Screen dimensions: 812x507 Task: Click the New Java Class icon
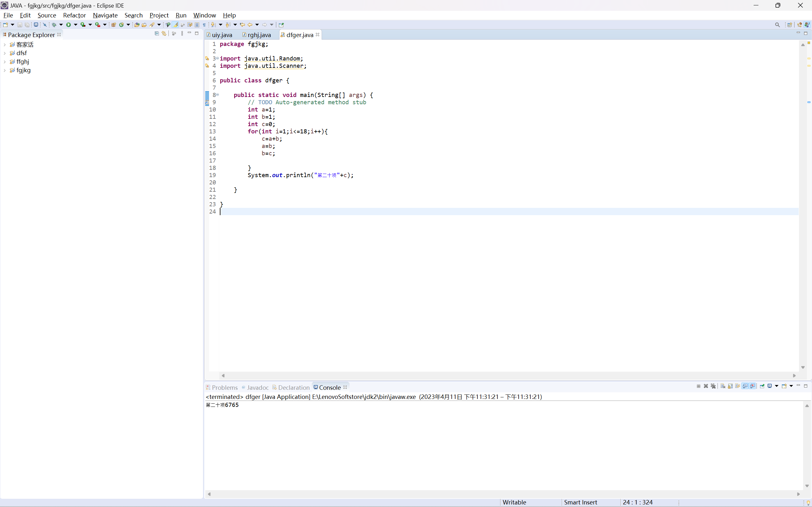121,24
